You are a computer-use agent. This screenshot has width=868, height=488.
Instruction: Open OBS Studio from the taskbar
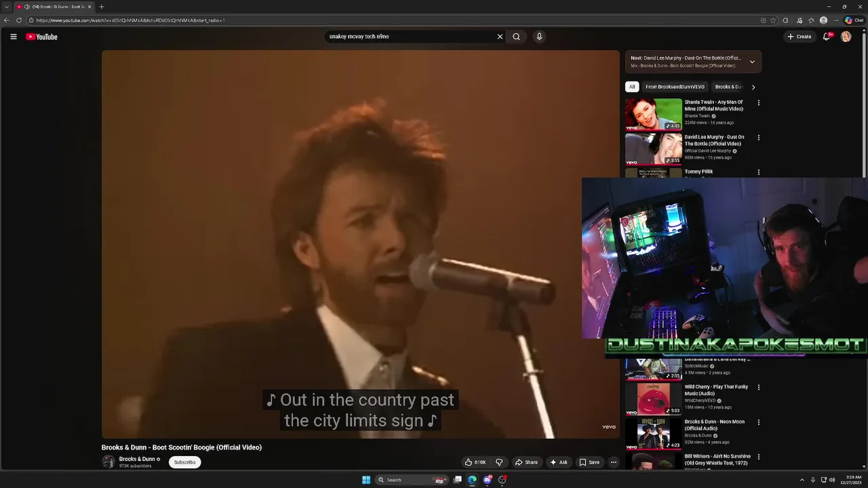(502, 480)
